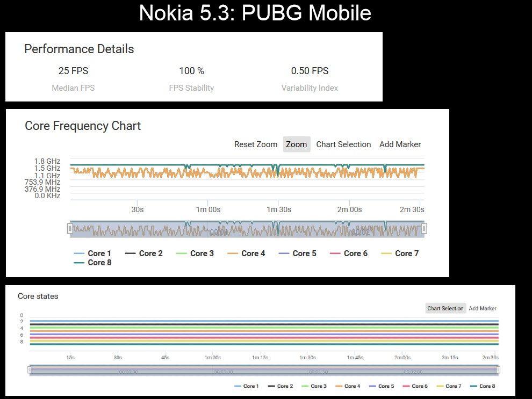Click right handle of Core states navigator
The height and width of the screenshot is (399, 532).
[x=498, y=370]
